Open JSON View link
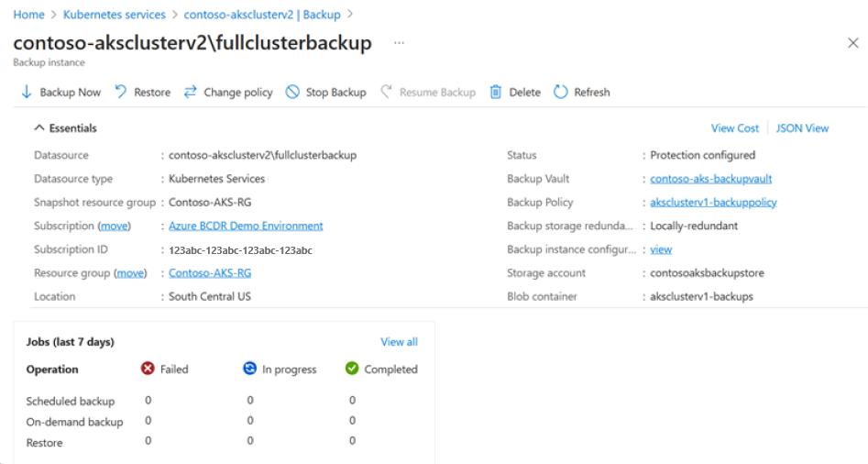The height and width of the screenshot is (464, 868). coord(802,127)
